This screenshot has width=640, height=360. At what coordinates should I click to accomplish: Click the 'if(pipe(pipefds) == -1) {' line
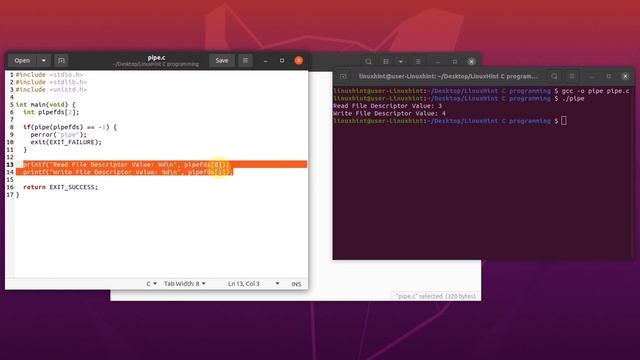(70, 127)
